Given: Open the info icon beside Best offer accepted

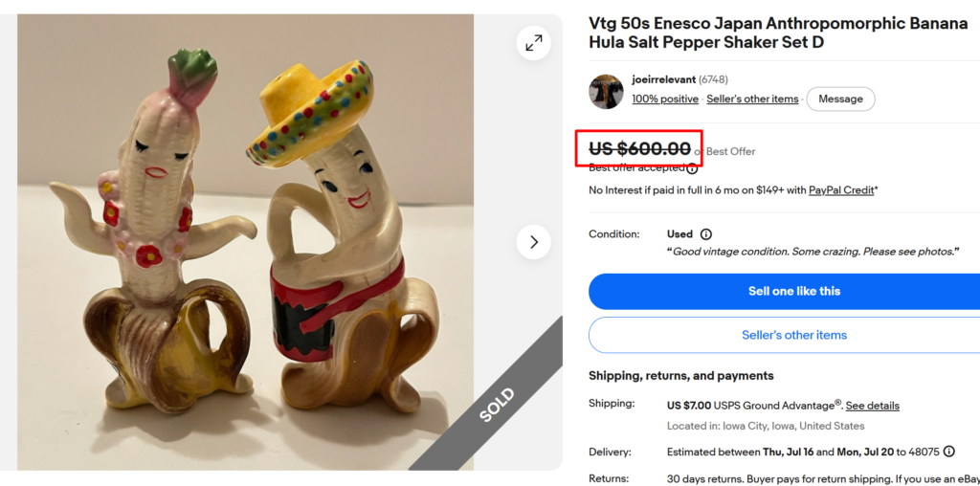Looking at the screenshot, I should 692,168.
